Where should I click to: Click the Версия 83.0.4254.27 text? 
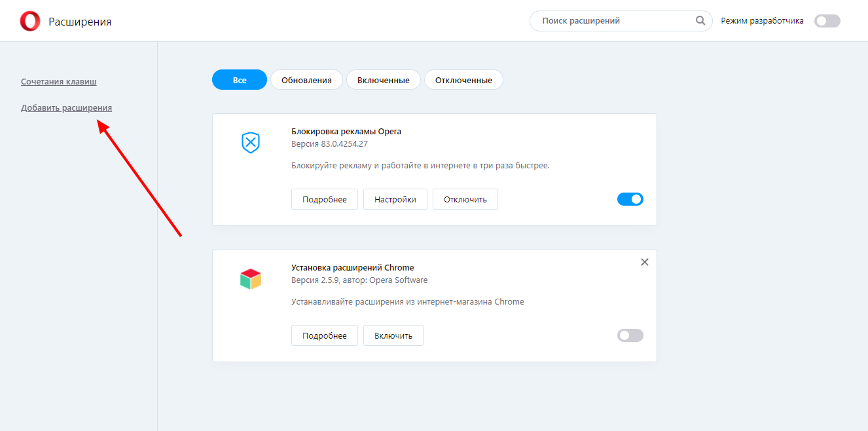329,143
